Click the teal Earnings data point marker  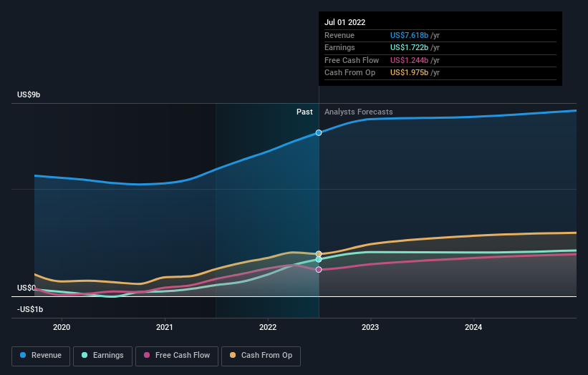(319, 259)
